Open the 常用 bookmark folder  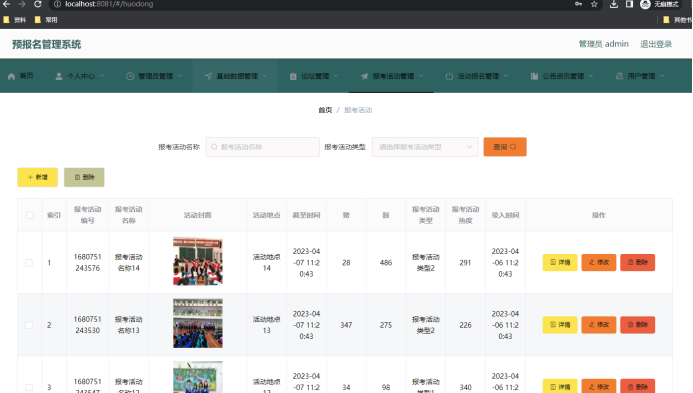click(46, 20)
